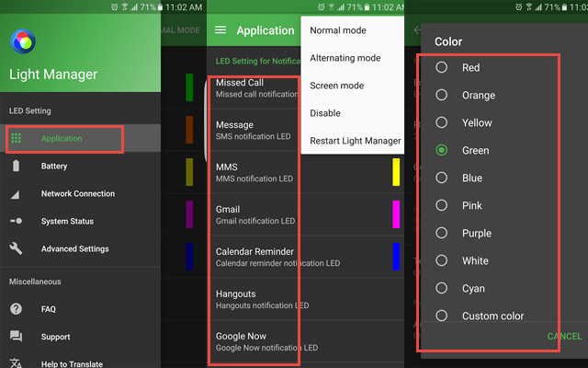Choose Screen mode from popup menu
Screen dimensions: 588x368
[353, 86]
